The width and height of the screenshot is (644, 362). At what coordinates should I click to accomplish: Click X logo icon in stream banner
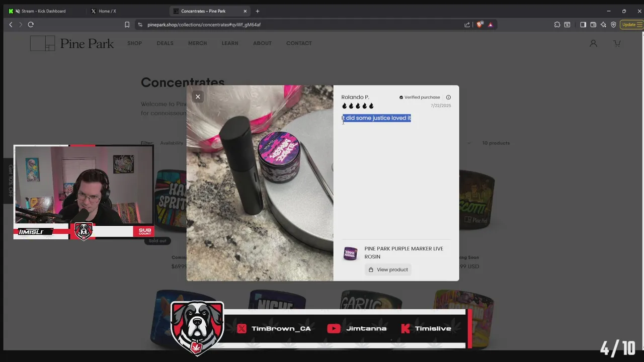click(242, 329)
